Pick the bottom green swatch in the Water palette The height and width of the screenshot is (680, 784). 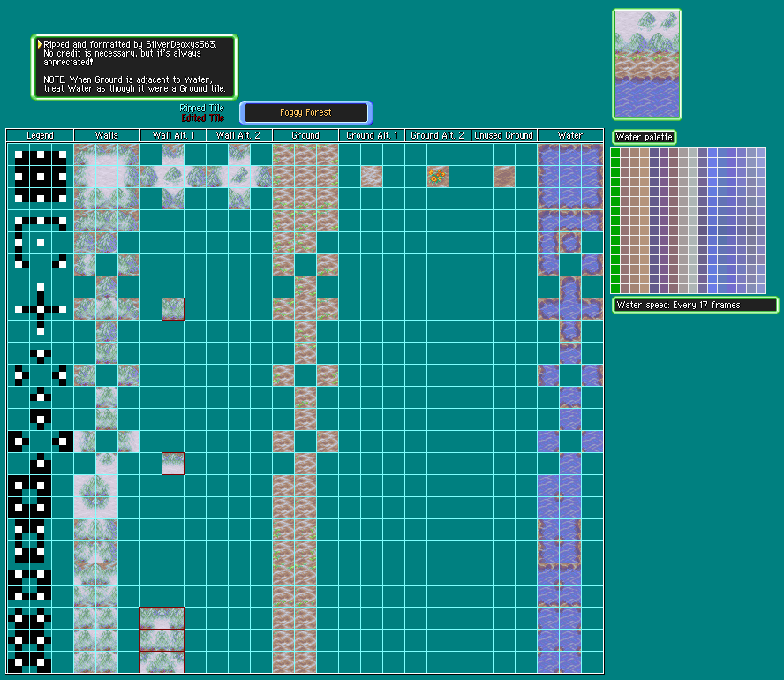tap(615, 289)
